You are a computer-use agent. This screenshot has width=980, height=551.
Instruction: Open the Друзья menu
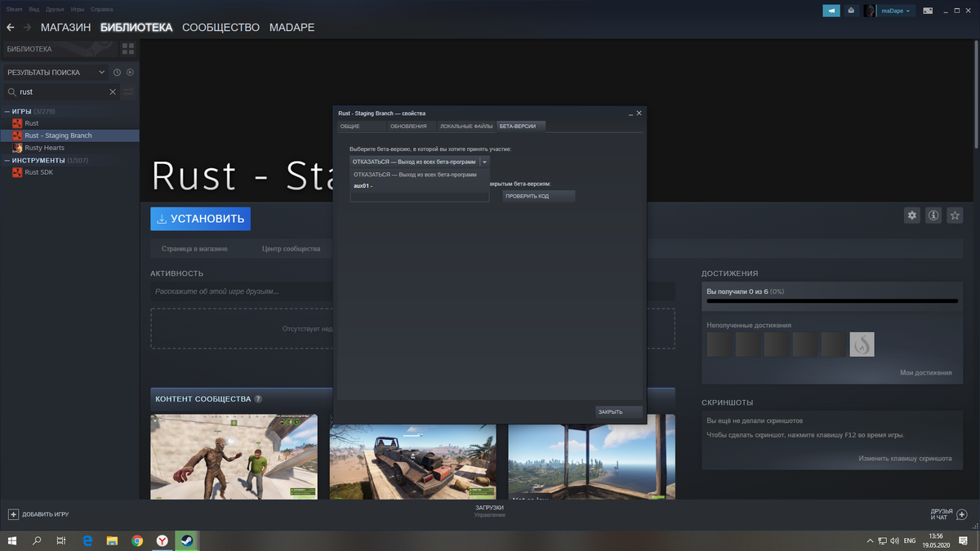pos(56,9)
